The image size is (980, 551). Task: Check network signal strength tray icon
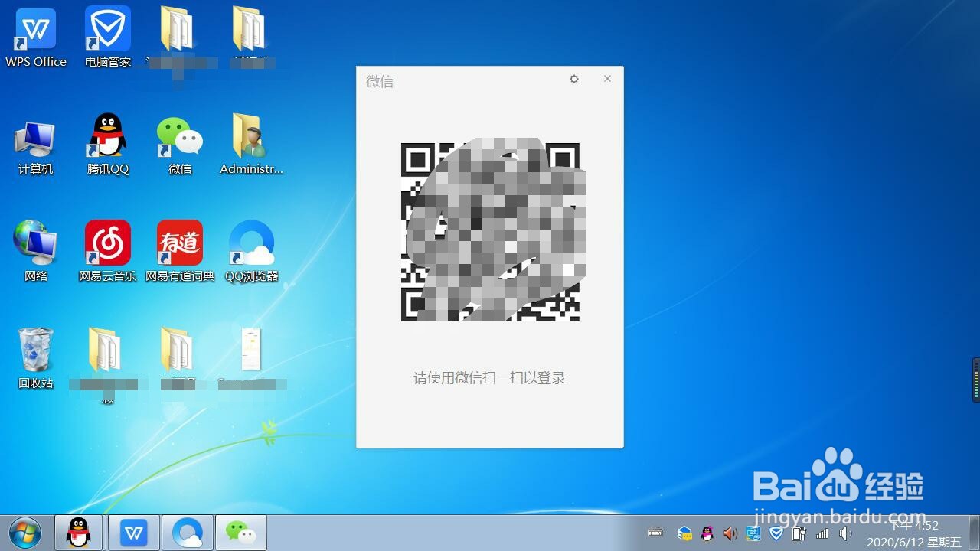822,533
